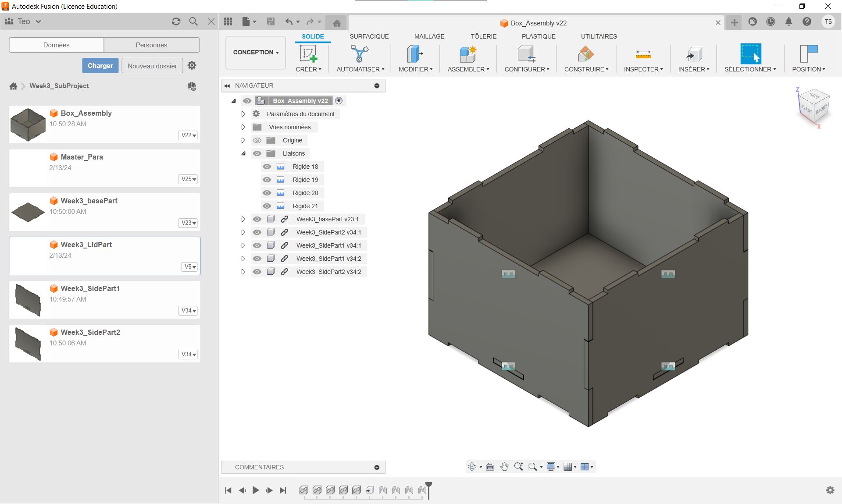842x504 pixels.
Task: Select the pan hand tool
Action: tap(504, 467)
